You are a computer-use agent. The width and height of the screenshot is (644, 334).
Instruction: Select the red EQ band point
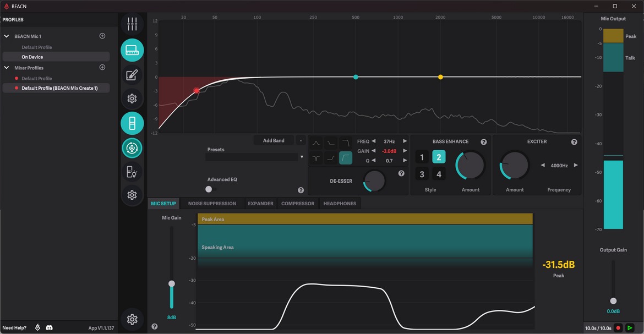[197, 90]
